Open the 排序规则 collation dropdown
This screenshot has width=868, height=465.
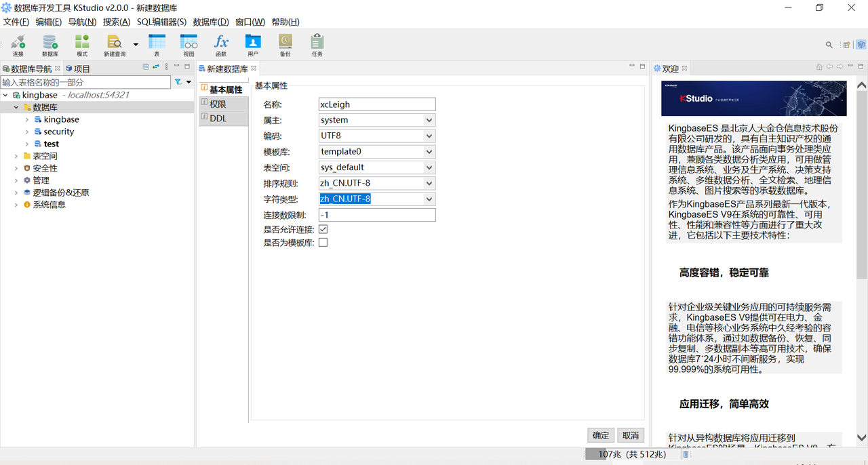429,183
